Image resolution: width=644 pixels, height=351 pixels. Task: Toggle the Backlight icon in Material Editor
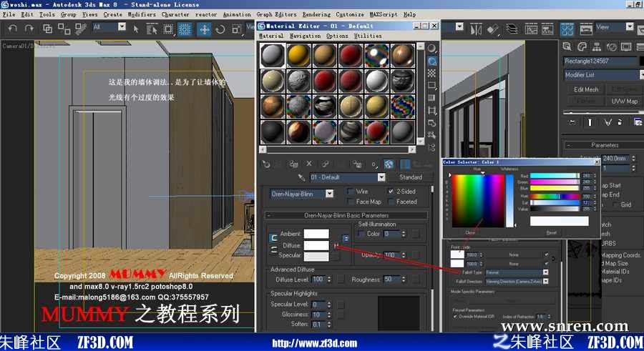(x=431, y=61)
